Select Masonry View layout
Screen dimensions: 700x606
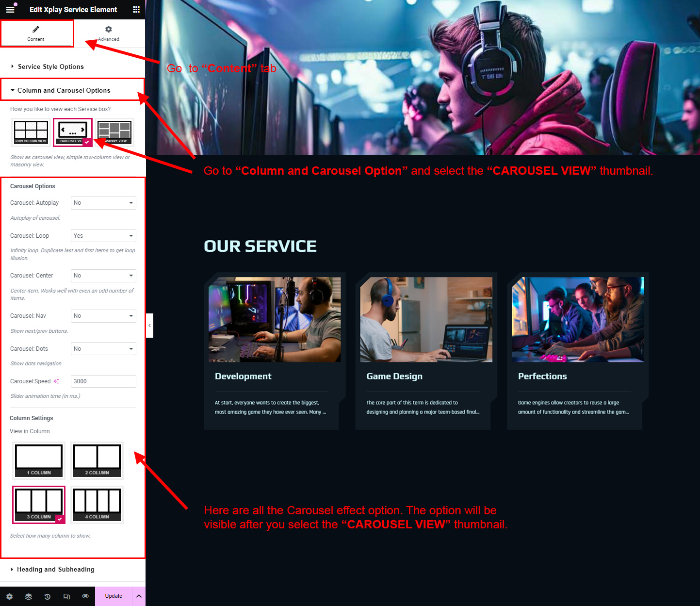click(115, 132)
